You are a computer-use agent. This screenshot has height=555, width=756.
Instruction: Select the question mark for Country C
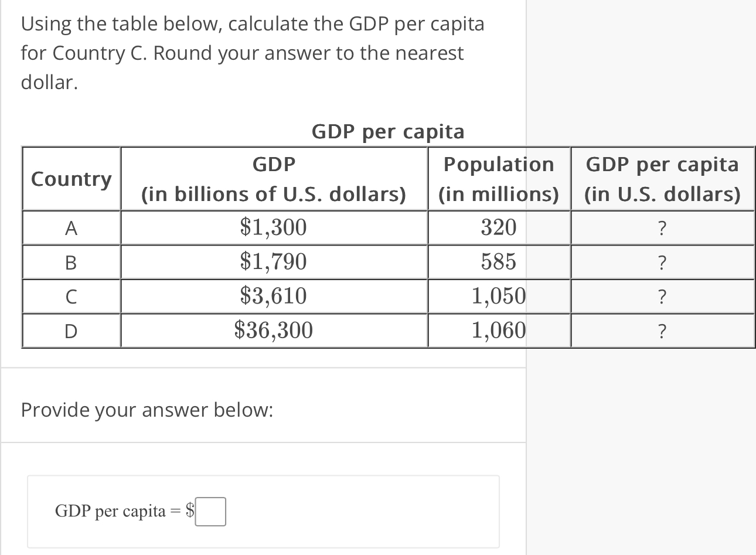(x=662, y=297)
